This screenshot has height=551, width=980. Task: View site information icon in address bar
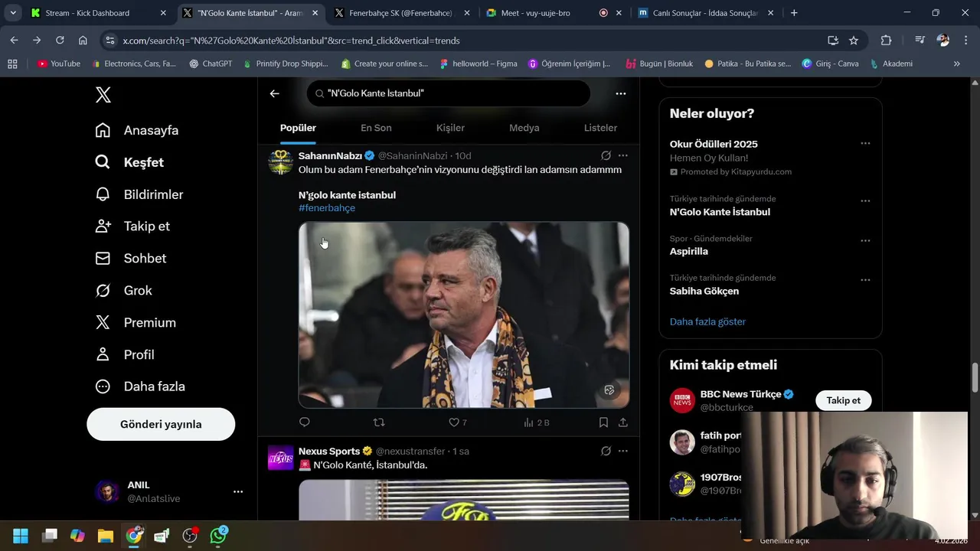[x=110, y=41]
